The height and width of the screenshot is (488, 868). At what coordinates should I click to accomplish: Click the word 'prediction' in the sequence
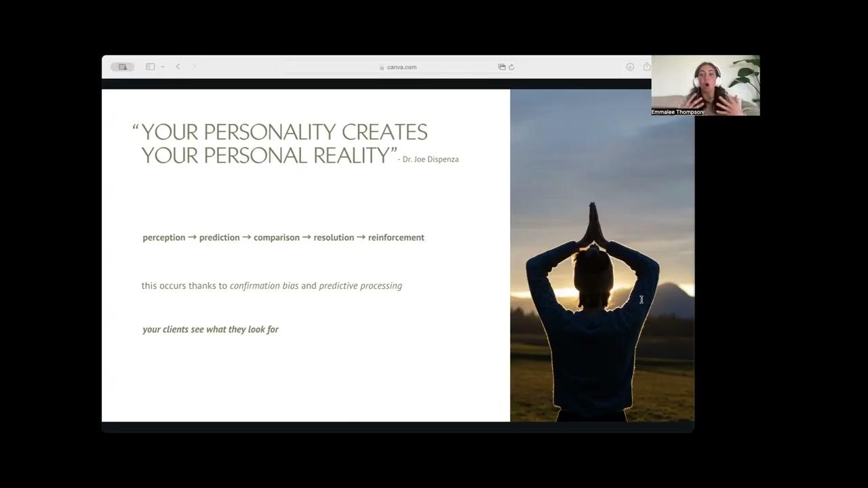point(219,238)
